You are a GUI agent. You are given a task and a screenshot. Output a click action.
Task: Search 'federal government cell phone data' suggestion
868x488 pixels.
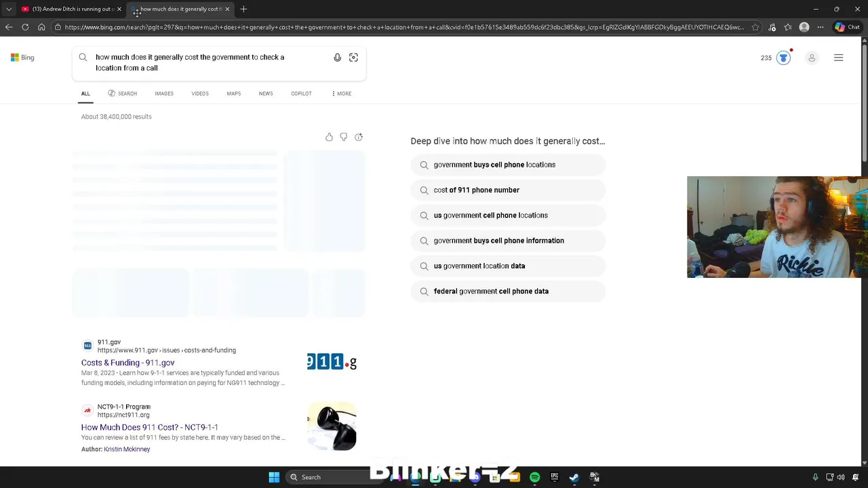(x=508, y=291)
